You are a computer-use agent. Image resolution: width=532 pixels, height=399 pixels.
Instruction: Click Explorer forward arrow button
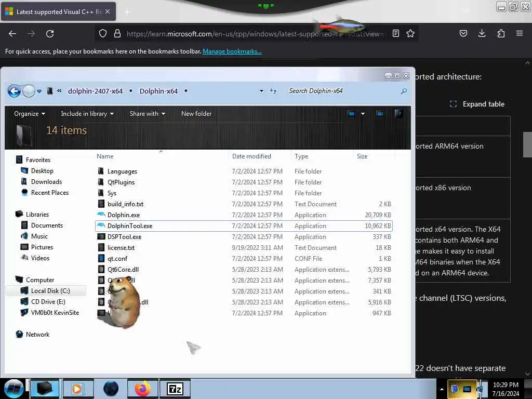29,91
